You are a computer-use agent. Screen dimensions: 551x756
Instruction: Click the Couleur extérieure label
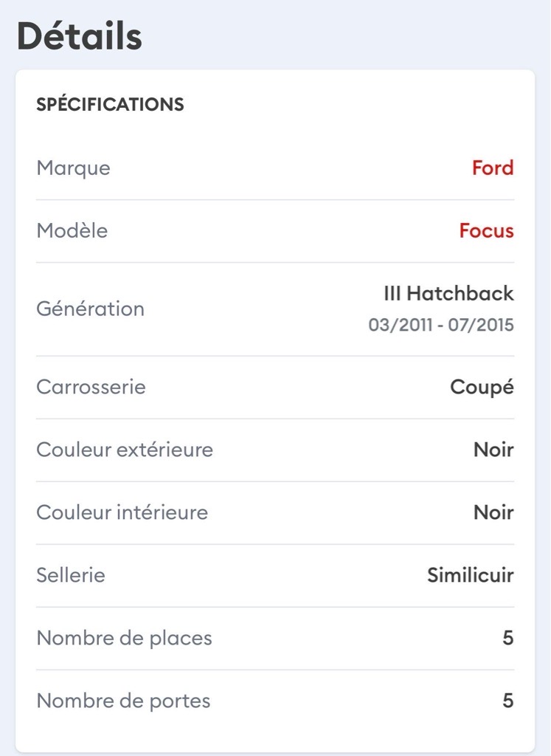[x=125, y=450]
